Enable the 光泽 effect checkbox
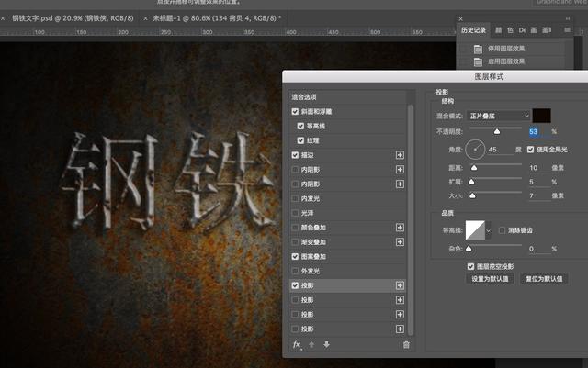Image resolution: width=588 pixels, height=368 pixels. (x=295, y=213)
